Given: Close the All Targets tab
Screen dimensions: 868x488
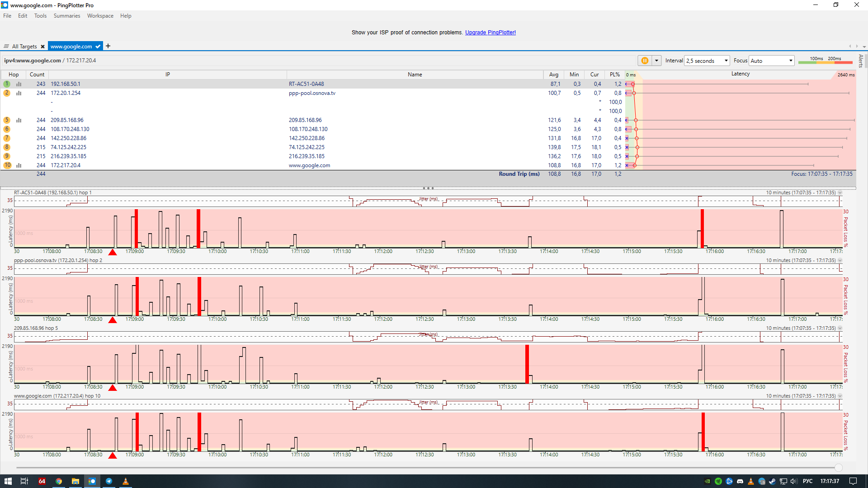Looking at the screenshot, I should 42,47.
